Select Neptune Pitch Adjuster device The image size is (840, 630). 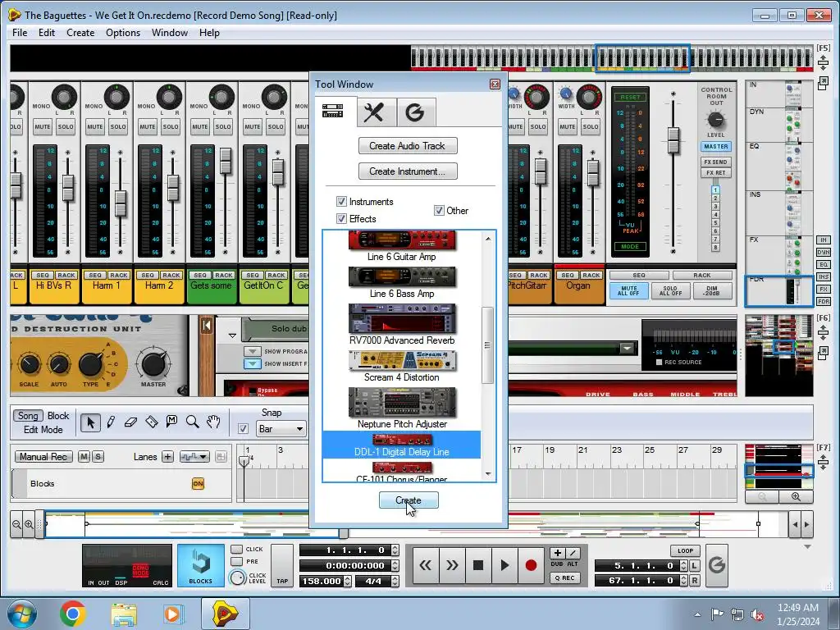pyautogui.click(x=402, y=409)
